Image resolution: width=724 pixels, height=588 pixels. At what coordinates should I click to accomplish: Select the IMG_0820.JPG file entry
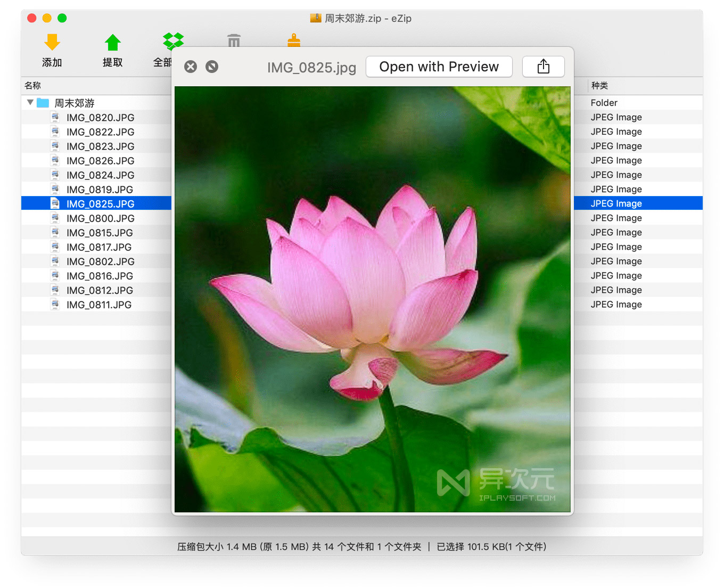[99, 117]
